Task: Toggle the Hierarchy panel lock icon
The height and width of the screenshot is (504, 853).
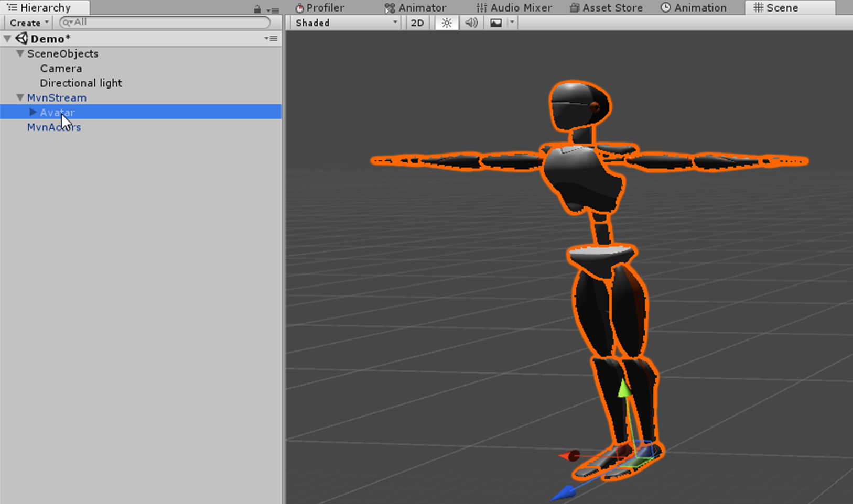Action: point(257,9)
